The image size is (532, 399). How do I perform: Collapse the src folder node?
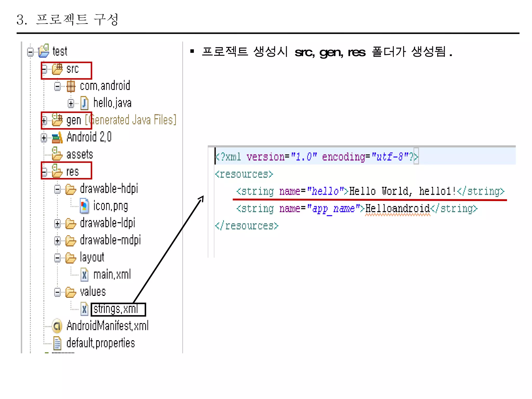(44, 69)
